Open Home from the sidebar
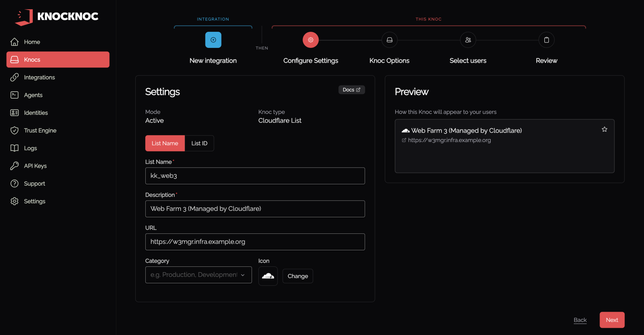The image size is (644, 335). pyautogui.click(x=58, y=42)
